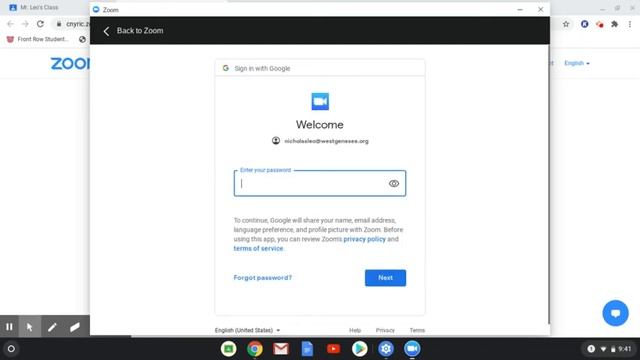The width and height of the screenshot is (640, 360).
Task: Open the browser three-dot menu
Action: [630, 24]
